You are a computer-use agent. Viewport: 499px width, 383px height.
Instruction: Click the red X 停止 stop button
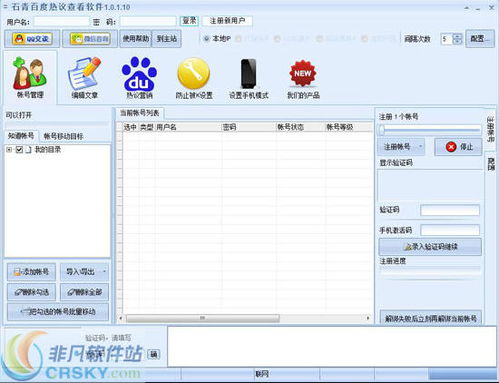458,147
